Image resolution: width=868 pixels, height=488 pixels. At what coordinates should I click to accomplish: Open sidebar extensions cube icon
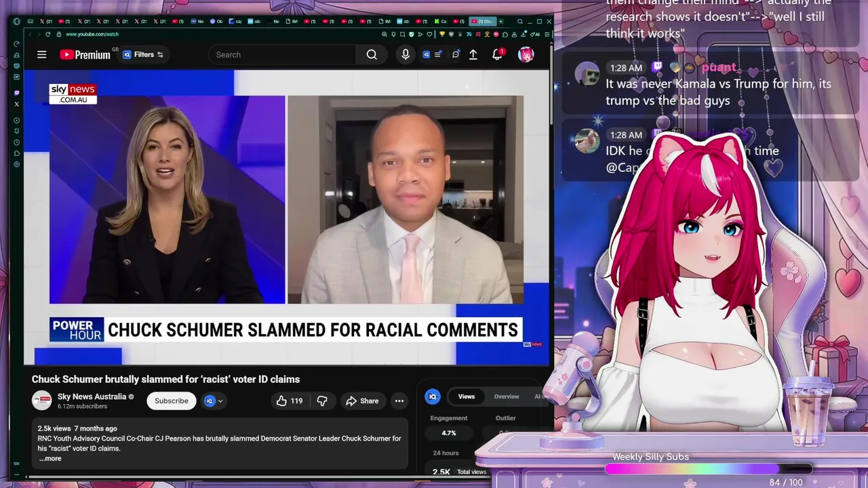tap(17, 154)
